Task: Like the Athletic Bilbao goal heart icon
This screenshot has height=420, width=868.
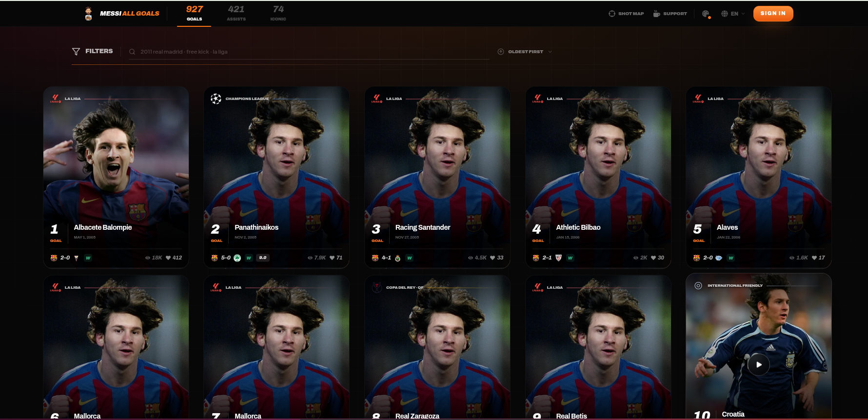Action: coord(653,258)
